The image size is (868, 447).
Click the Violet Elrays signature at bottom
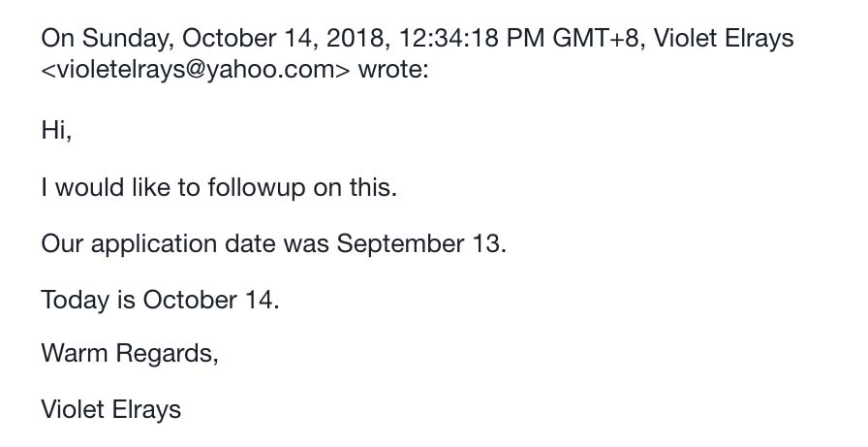(x=110, y=409)
